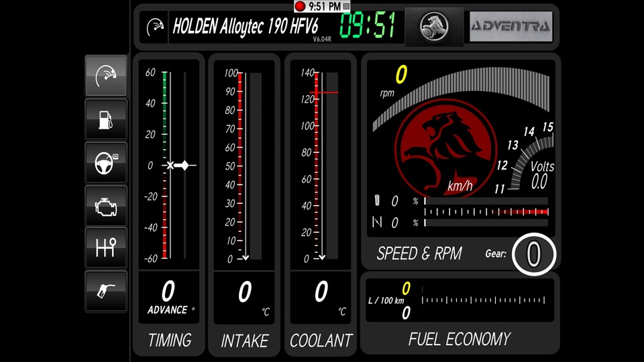Open the check engine diagnostics icon
This screenshot has height=362, width=644.
click(106, 206)
